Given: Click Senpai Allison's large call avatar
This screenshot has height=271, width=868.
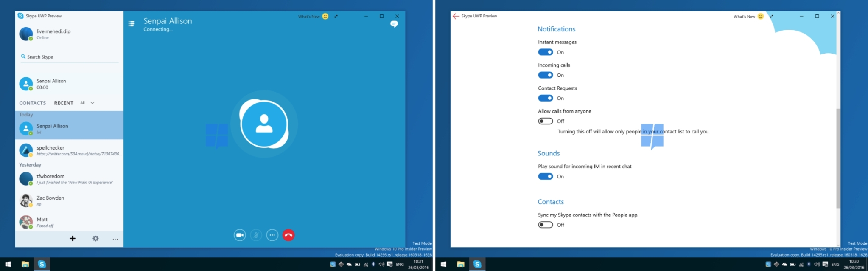Looking at the screenshot, I should pos(264,124).
